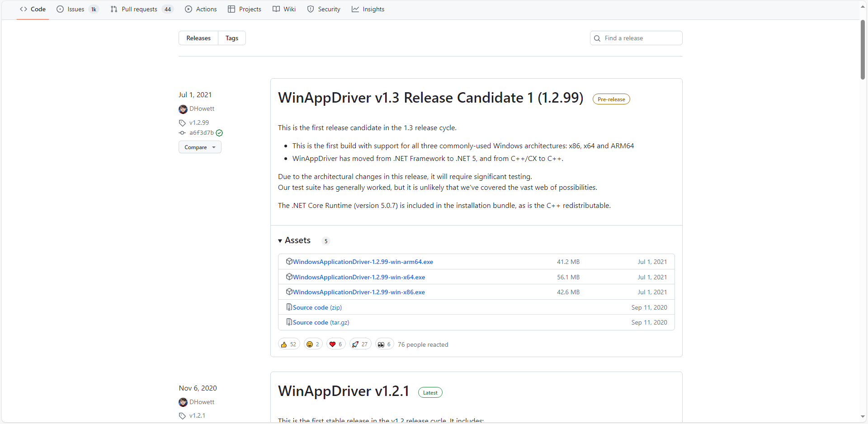Toggle laugh reaction with 2

coord(313,344)
